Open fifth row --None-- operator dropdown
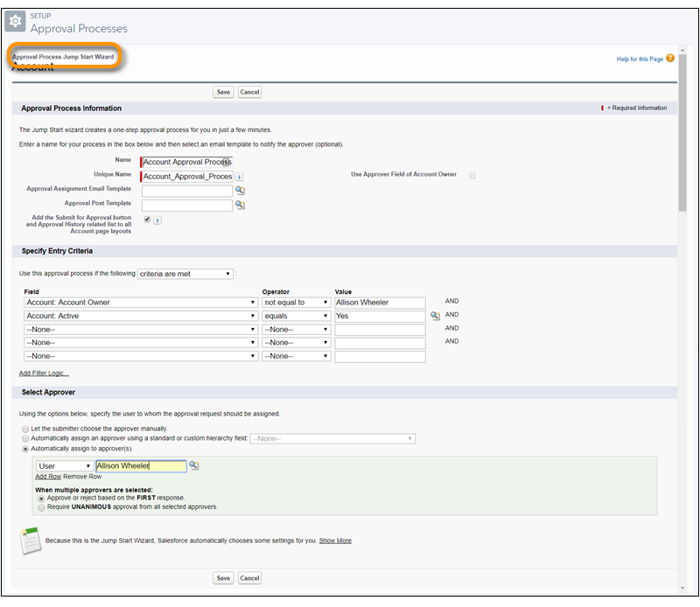The image size is (700, 607). (x=297, y=356)
